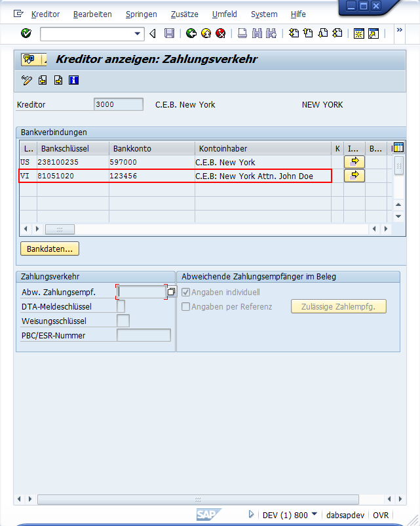Click table vertical scroll up arrow
This screenshot has height=526, width=420.
click(x=398, y=205)
